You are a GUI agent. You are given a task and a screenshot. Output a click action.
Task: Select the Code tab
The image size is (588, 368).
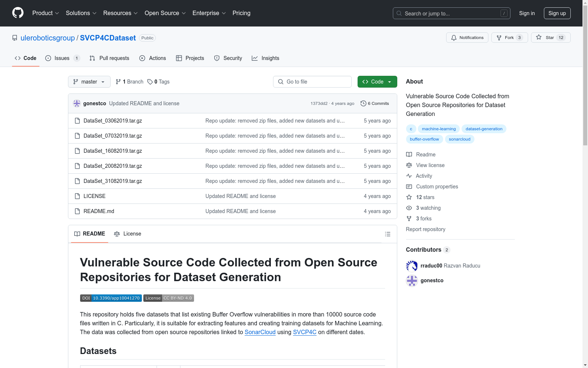pyautogui.click(x=26, y=58)
